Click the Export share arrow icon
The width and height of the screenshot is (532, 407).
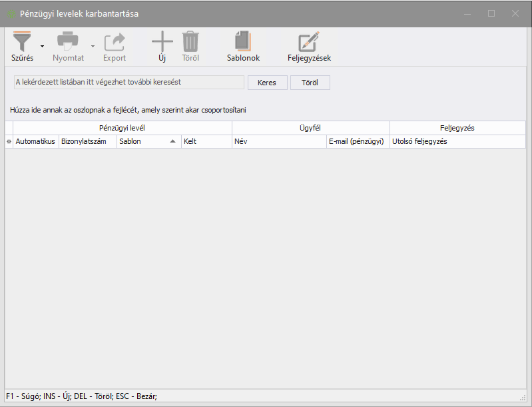click(x=115, y=43)
